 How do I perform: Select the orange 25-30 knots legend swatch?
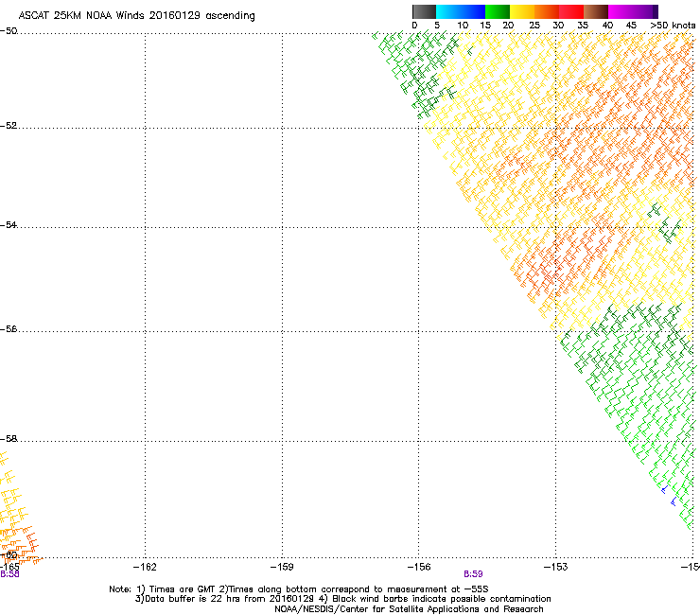547,11
